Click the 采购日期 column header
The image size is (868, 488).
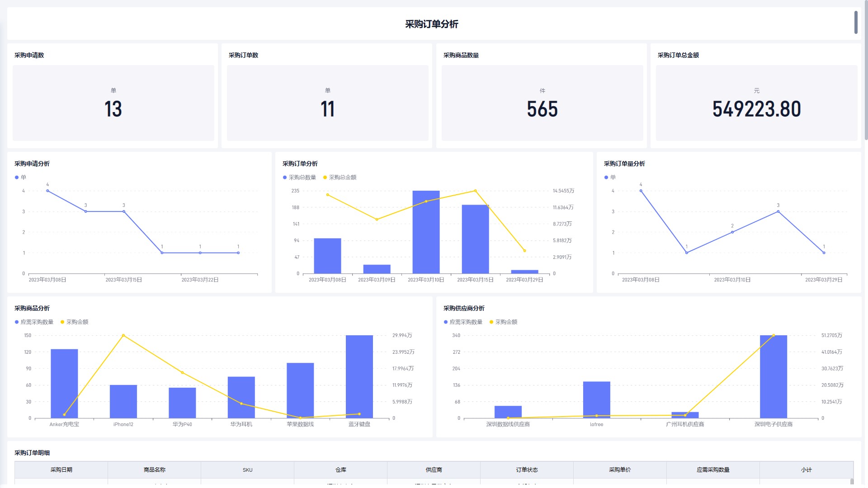61,470
